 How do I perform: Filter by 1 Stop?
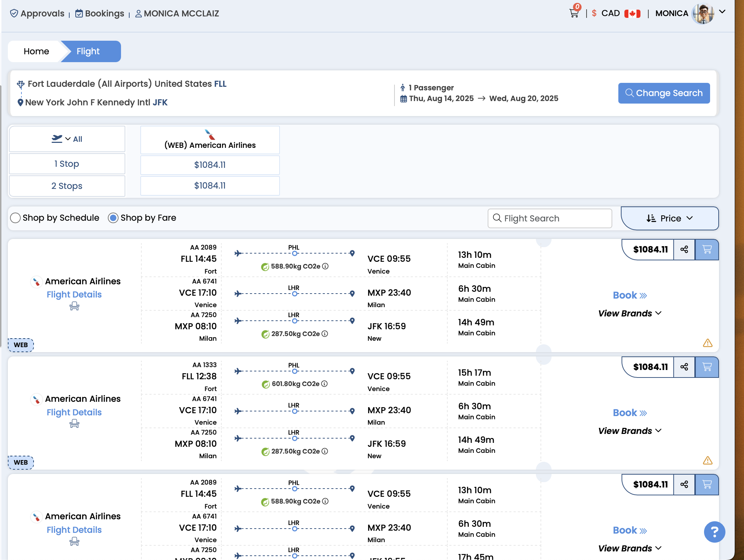pos(67,164)
